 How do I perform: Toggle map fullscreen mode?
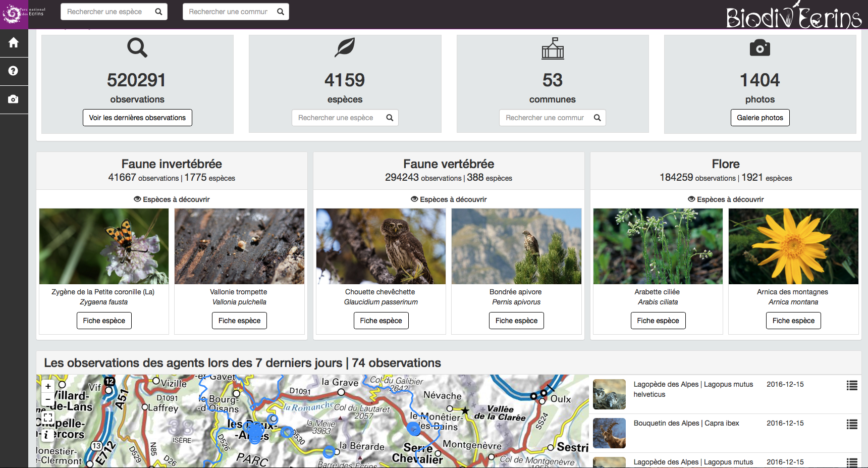point(48,418)
